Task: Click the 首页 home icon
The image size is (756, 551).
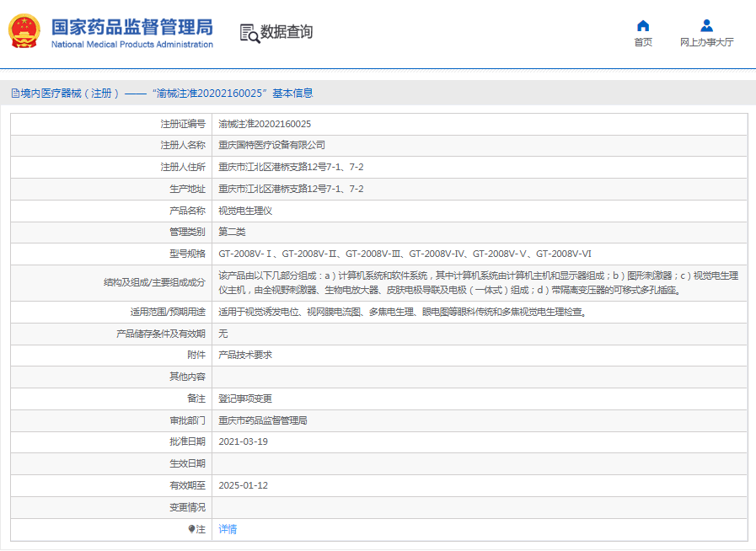Action: [643, 25]
